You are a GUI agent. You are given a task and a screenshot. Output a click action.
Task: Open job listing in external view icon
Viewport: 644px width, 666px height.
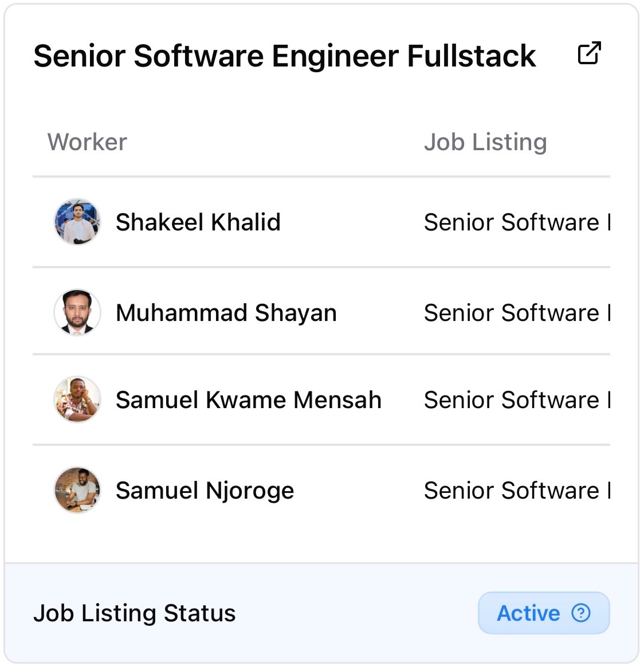(589, 53)
